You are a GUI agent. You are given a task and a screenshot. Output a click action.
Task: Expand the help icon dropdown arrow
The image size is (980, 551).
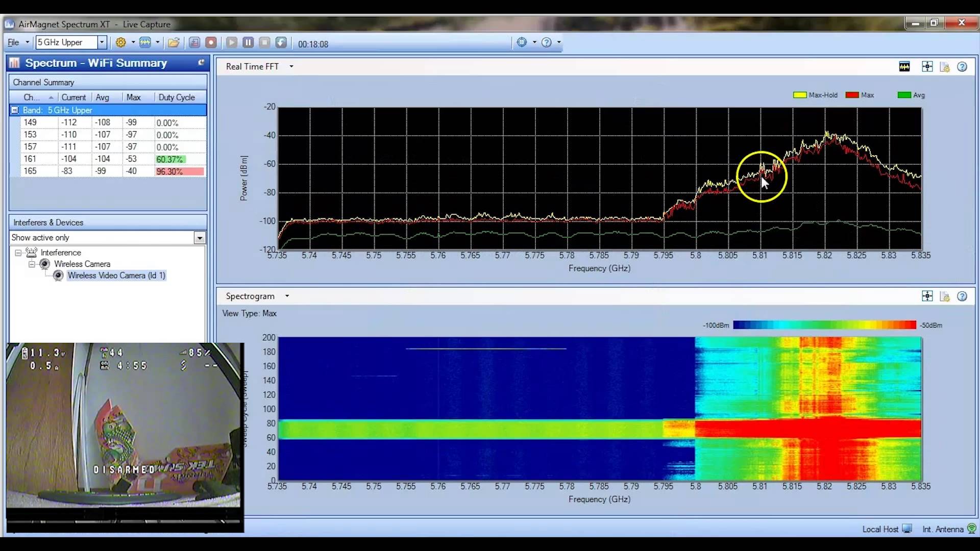tap(559, 42)
